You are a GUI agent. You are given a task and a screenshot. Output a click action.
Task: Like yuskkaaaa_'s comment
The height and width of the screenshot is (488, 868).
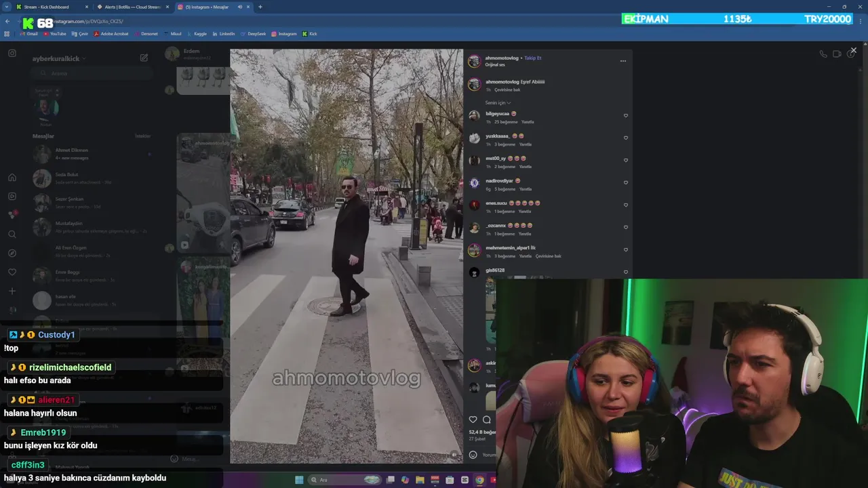626,138
